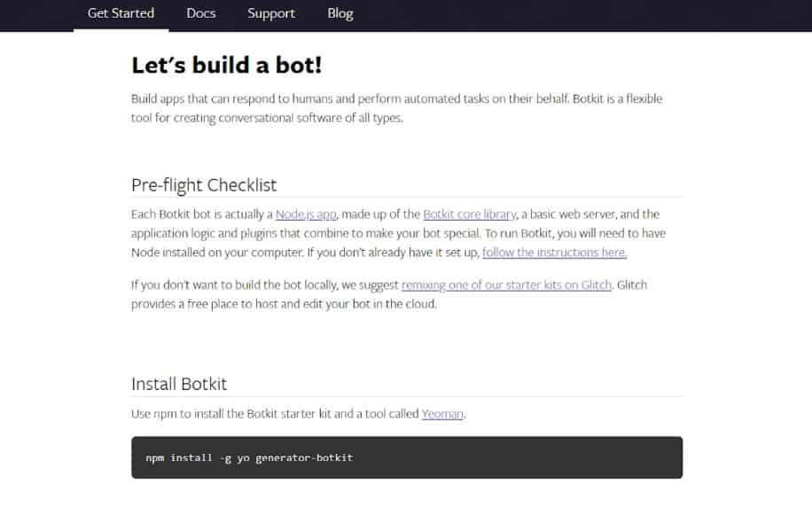
Task: Click the 'provides a free place to host' line
Action: [284, 304]
